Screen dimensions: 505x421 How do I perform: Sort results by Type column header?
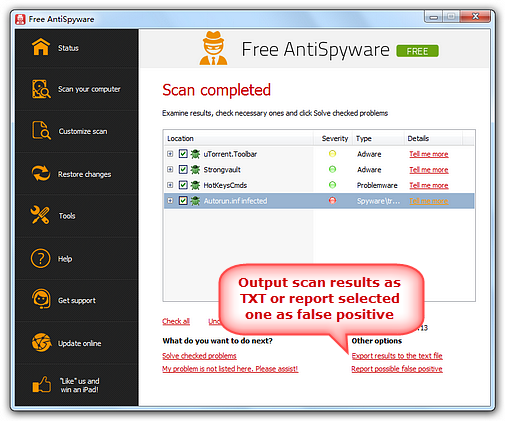pos(378,138)
